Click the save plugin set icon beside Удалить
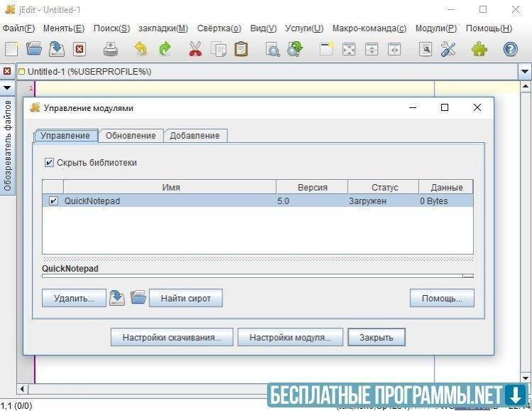This screenshot has width=532, height=411. 117,298
